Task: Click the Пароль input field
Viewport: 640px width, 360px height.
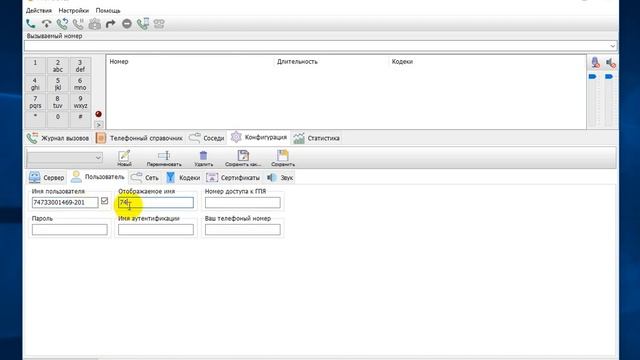Action: point(69,230)
